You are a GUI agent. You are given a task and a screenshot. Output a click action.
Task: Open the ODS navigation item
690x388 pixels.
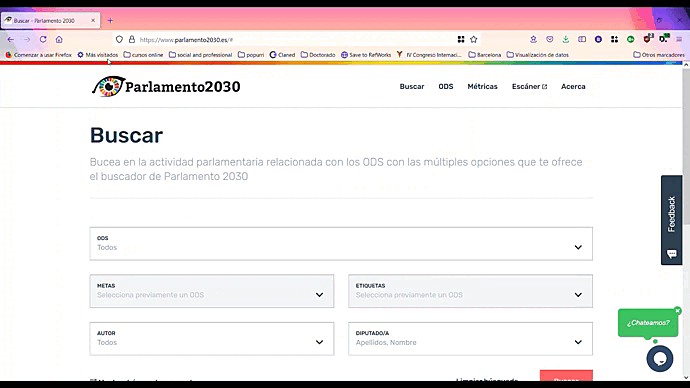click(446, 87)
